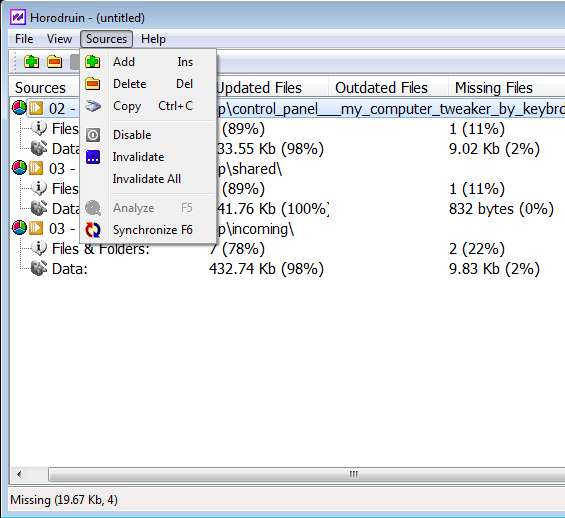Click the 7 (78%) updated files value
This screenshot has width=565, height=518.
click(237, 249)
